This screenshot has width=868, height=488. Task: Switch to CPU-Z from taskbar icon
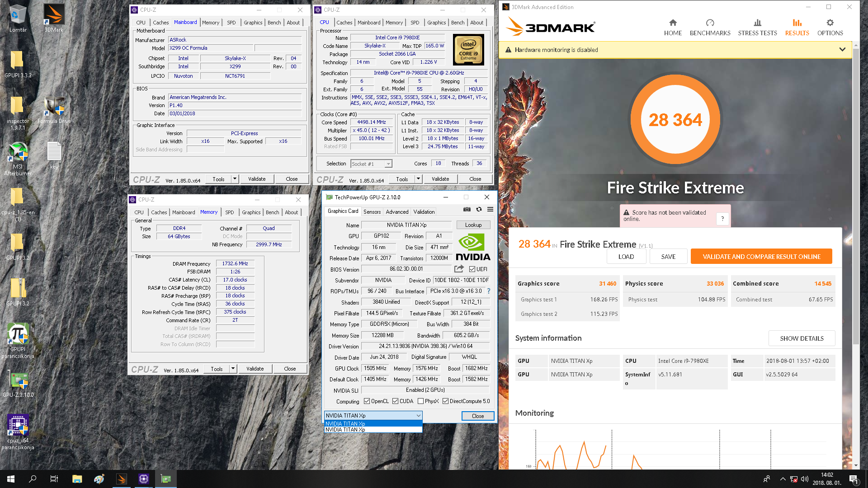[x=144, y=479]
